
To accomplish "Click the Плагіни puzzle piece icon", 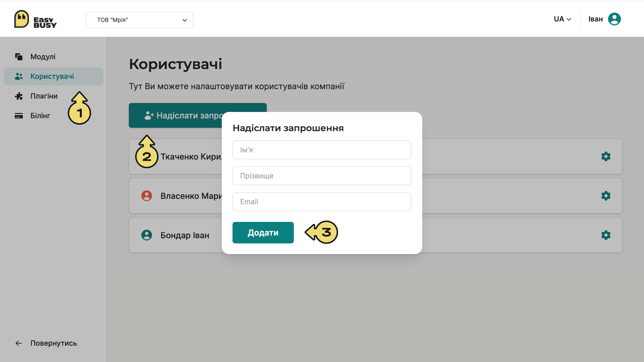I will pyautogui.click(x=19, y=96).
